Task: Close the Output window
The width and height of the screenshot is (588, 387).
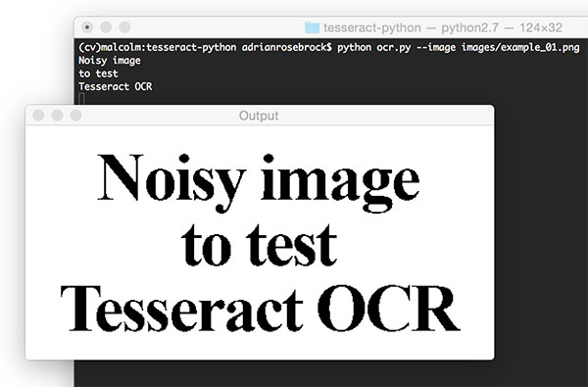Action: 38,116
